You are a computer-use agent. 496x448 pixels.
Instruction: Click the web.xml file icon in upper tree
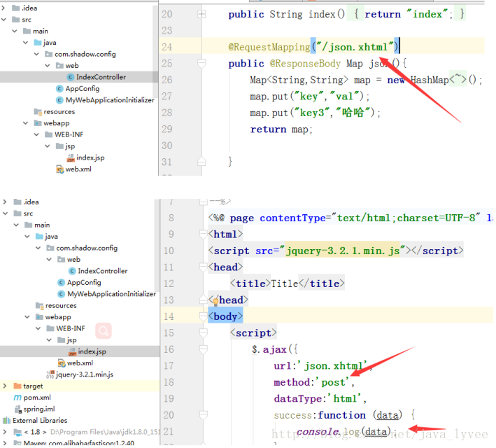pos(59,169)
